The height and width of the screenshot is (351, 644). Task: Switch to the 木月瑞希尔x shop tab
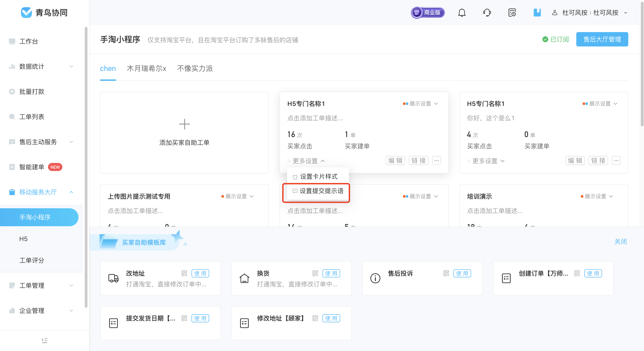click(x=146, y=68)
